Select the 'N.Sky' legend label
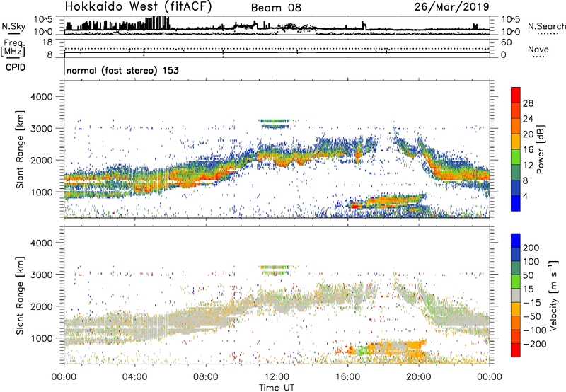The height and width of the screenshot is (392, 566). point(13,27)
